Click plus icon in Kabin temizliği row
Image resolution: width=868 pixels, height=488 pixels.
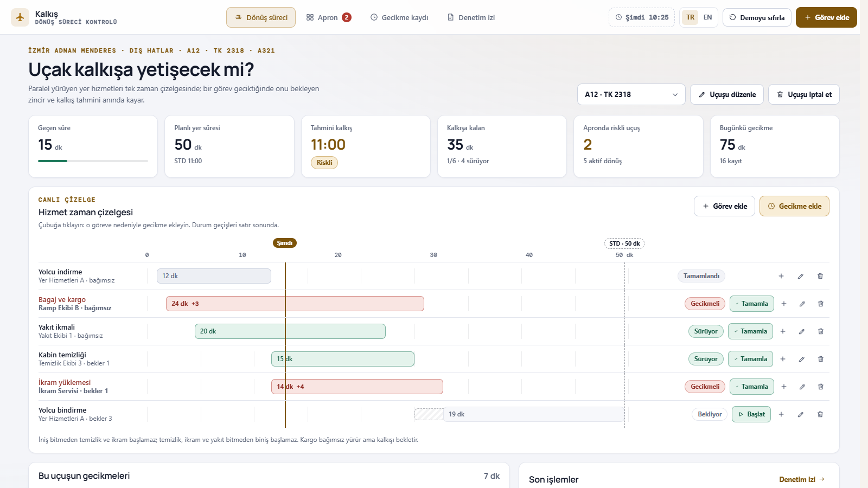pyautogui.click(x=783, y=359)
